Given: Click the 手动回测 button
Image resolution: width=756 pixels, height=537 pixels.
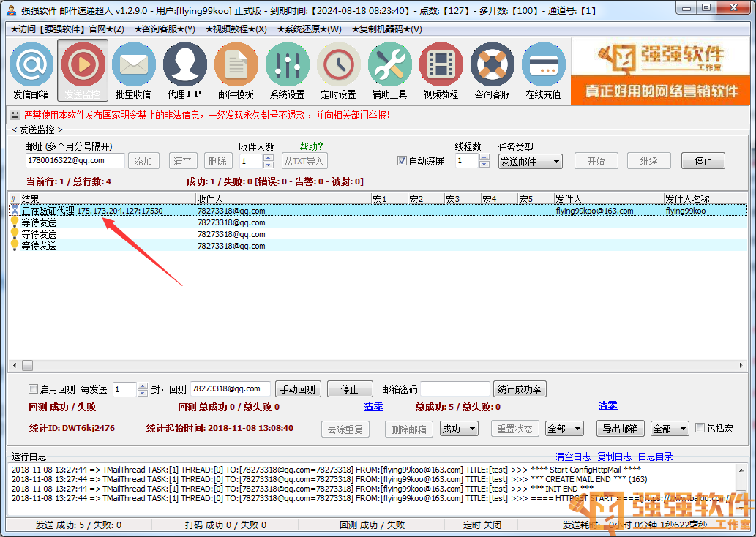Looking at the screenshot, I should pyautogui.click(x=298, y=389).
